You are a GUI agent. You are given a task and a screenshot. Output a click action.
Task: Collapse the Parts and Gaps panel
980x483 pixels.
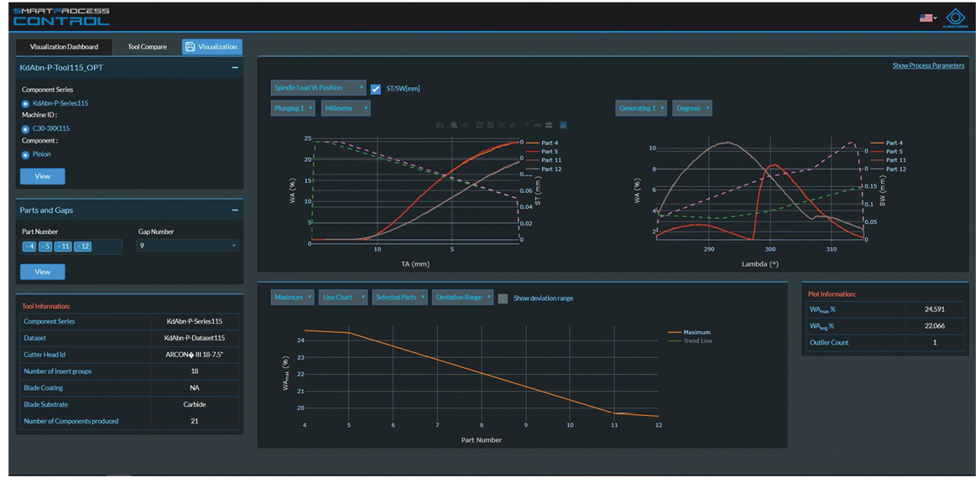coord(235,210)
